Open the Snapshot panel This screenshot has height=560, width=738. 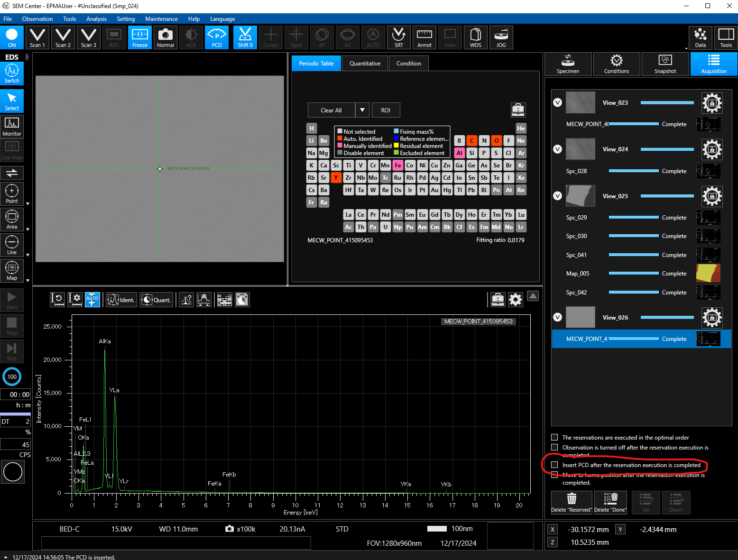(x=665, y=64)
